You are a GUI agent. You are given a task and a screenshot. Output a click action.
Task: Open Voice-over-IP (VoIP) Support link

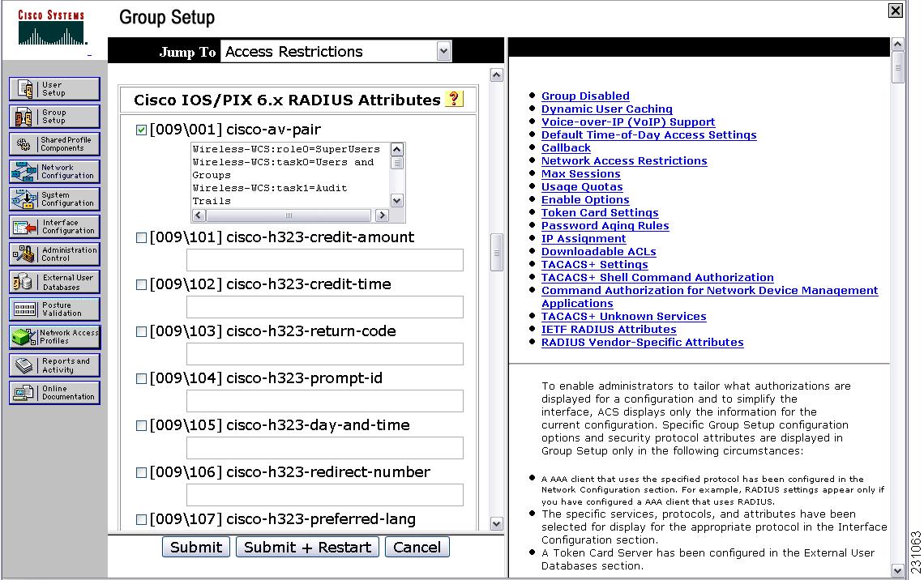point(628,122)
